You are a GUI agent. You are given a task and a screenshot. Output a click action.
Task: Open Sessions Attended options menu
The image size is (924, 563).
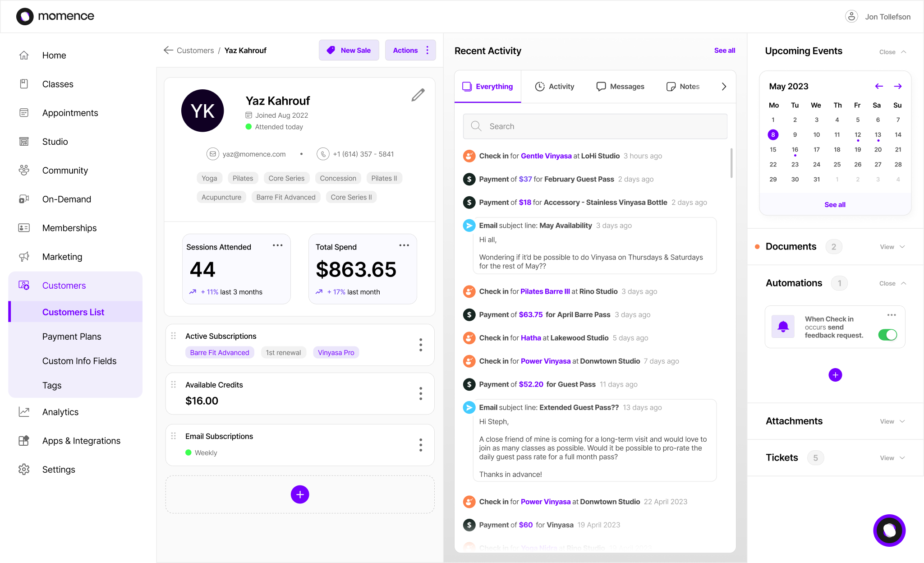pos(277,245)
